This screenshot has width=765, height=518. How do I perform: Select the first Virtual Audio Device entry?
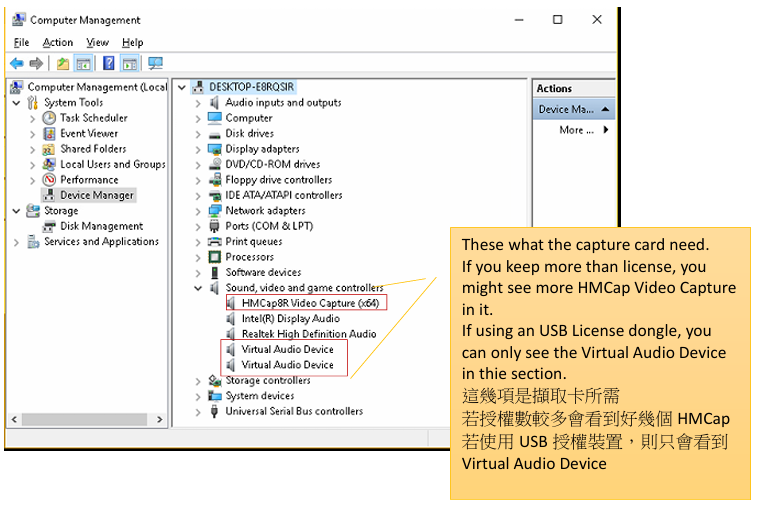(287, 350)
